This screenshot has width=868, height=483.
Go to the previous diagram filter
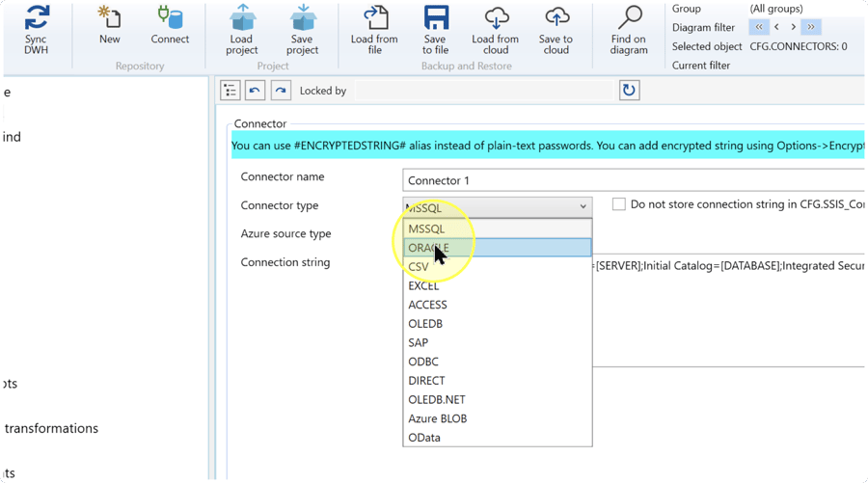(x=776, y=27)
